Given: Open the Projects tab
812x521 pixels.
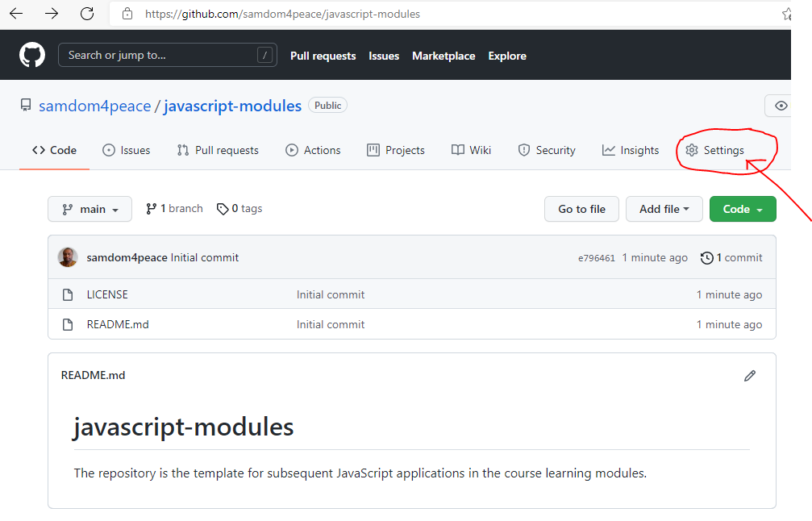Looking at the screenshot, I should (x=396, y=150).
